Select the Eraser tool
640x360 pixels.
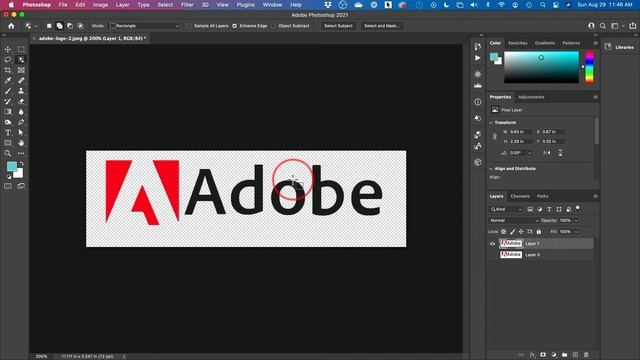(x=21, y=101)
